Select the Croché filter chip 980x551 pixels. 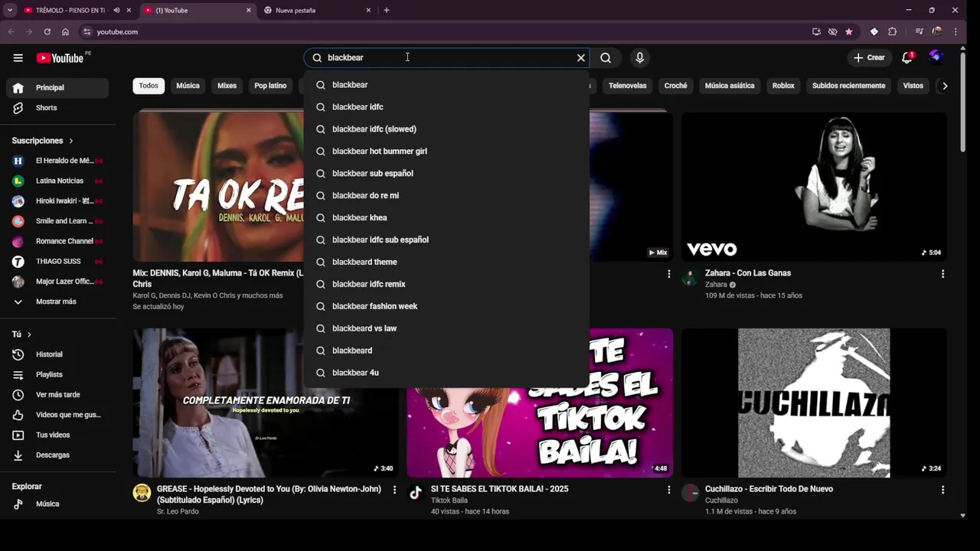click(x=676, y=86)
